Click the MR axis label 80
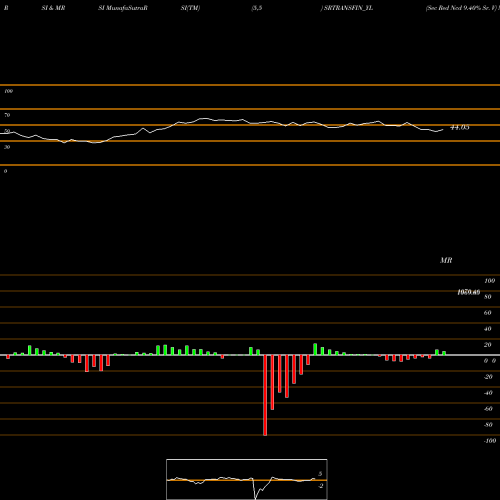 tap(488, 297)
